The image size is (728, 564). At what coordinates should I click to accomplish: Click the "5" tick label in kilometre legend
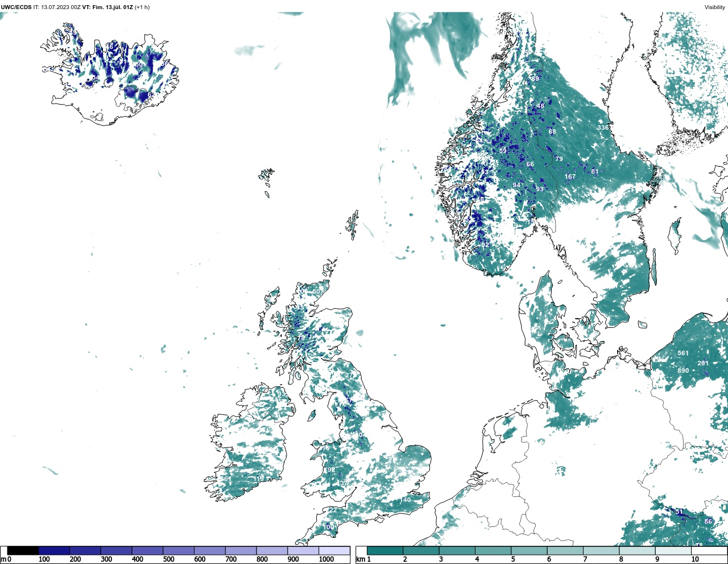[513, 559]
